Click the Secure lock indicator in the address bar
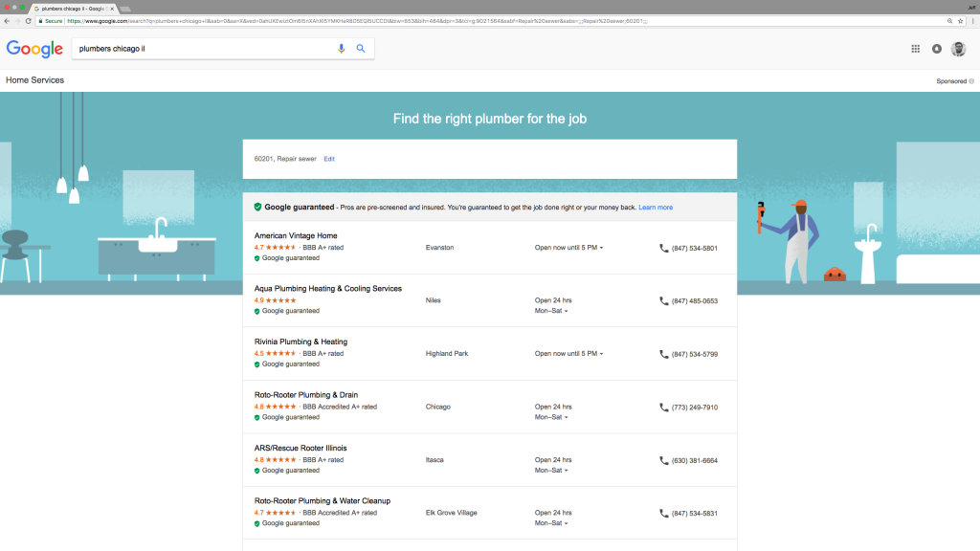980x551 pixels. pos(50,21)
